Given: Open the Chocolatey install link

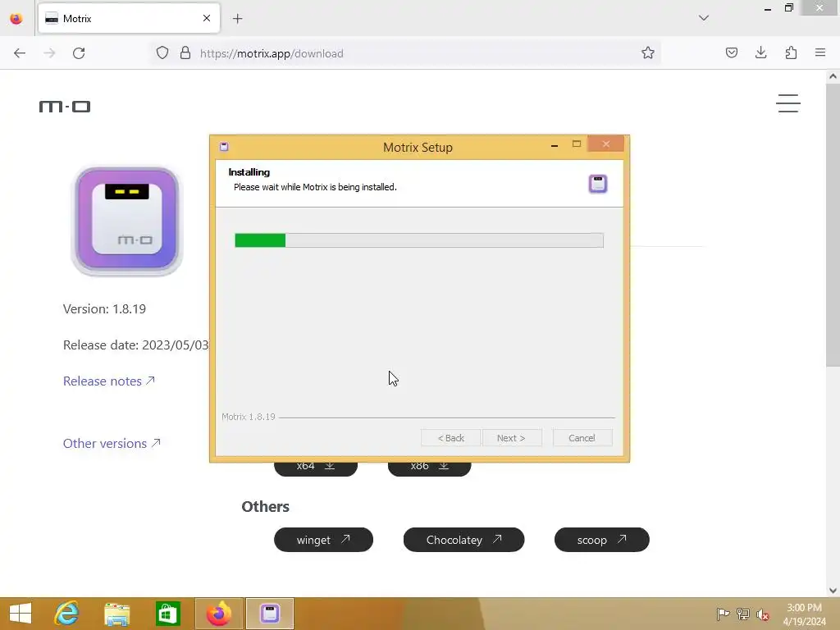Looking at the screenshot, I should coord(464,540).
